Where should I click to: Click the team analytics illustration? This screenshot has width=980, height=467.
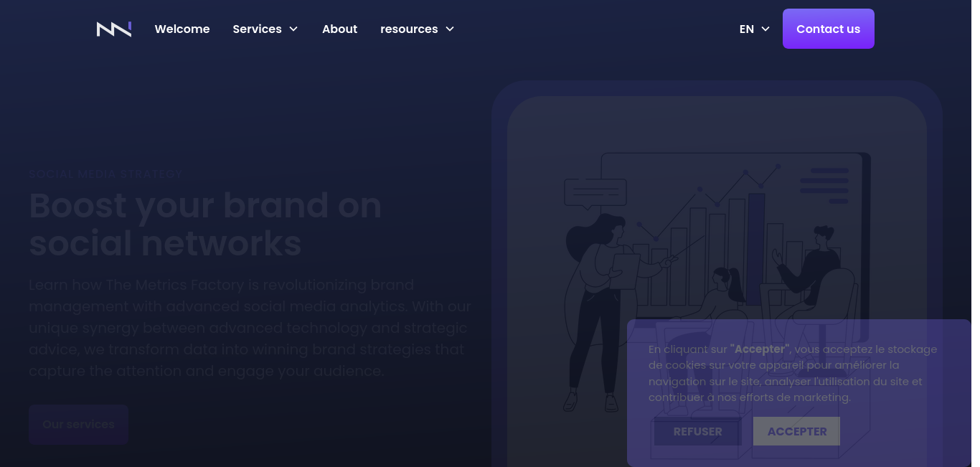tap(717, 281)
